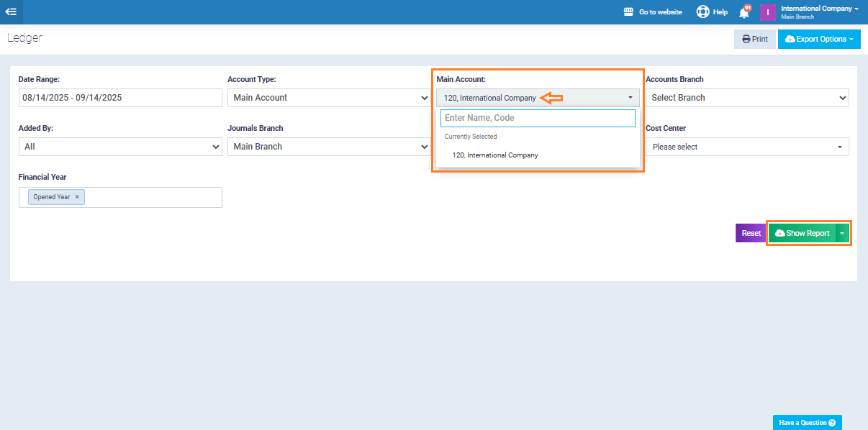This screenshot has width=868, height=430.
Task: Click the Go to website storefront icon
Action: (x=628, y=12)
